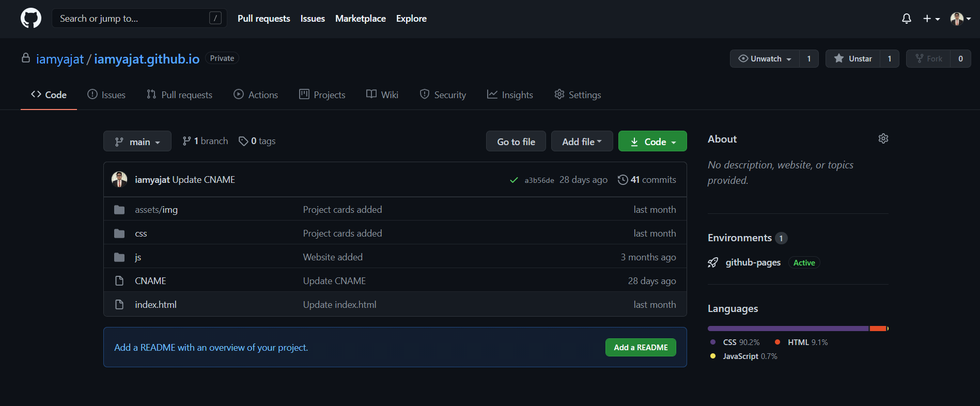Open the CNAME file
Screen dimensions: 980x406
(x=150, y=281)
